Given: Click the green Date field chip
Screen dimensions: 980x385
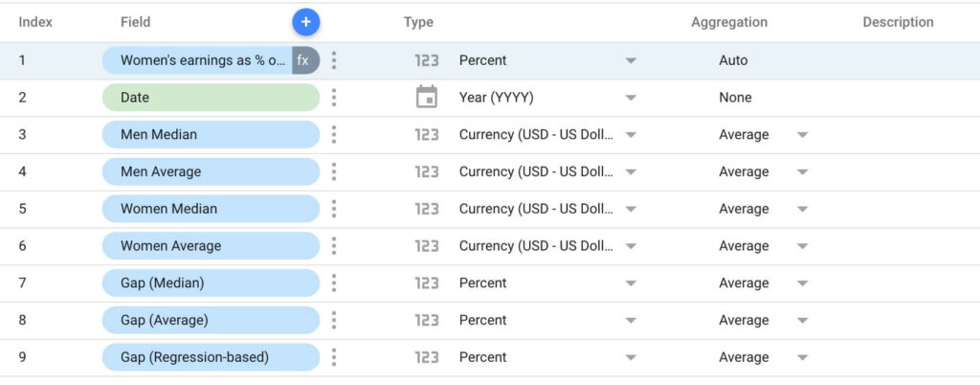Looking at the screenshot, I should (211, 98).
